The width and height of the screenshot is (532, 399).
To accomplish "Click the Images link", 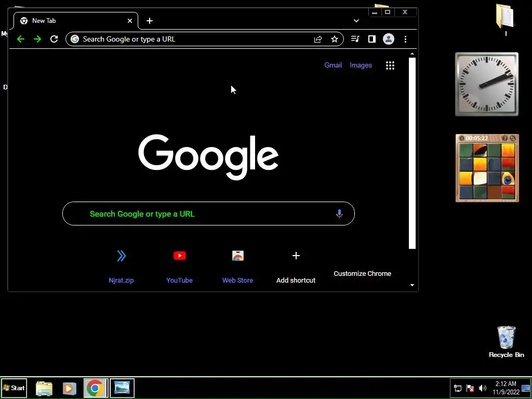I will click(361, 65).
